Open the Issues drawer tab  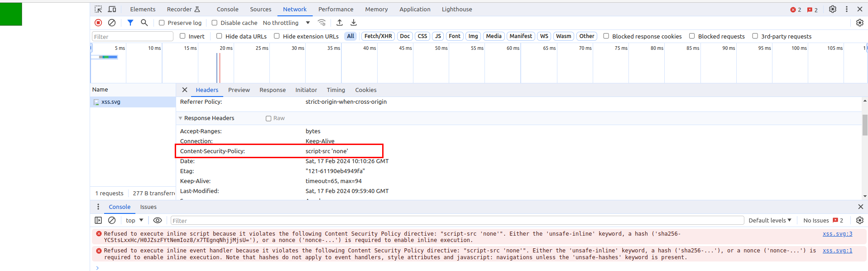point(148,207)
